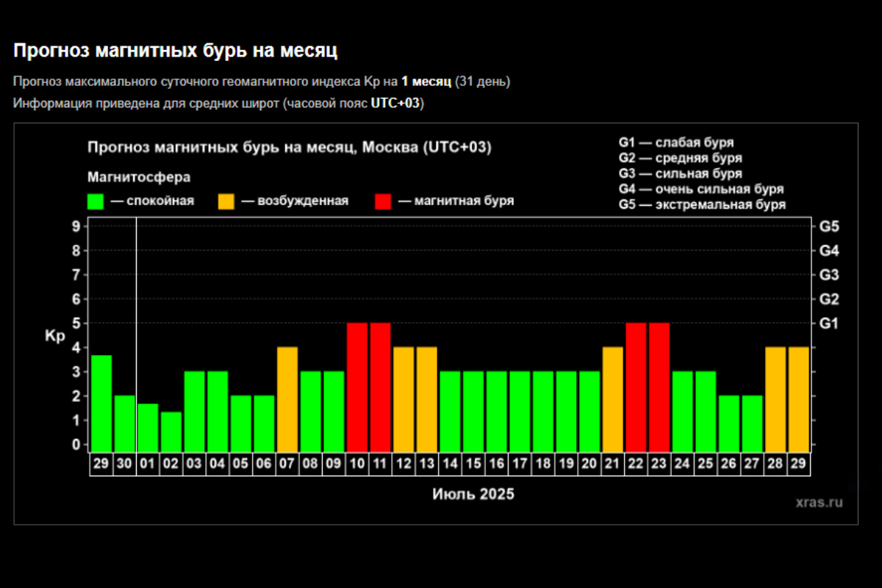Click the G3 label on right axis
Screen dimensions: 882x588
pos(830,275)
